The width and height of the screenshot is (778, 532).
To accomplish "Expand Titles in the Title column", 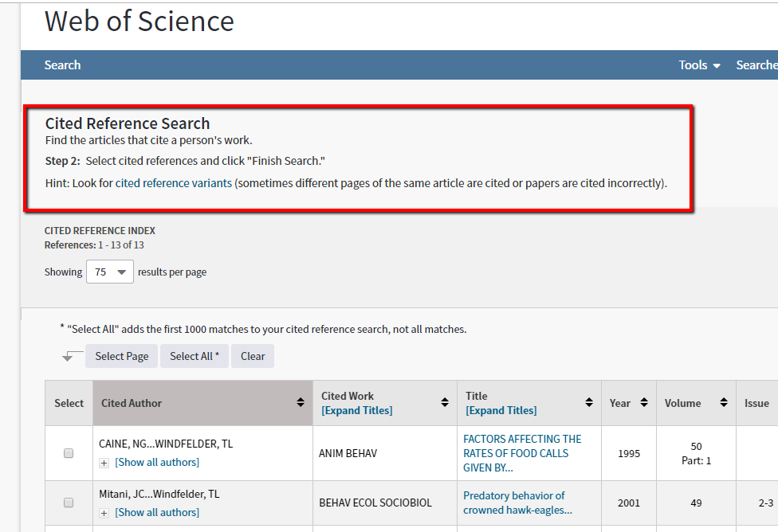I will pos(501,410).
